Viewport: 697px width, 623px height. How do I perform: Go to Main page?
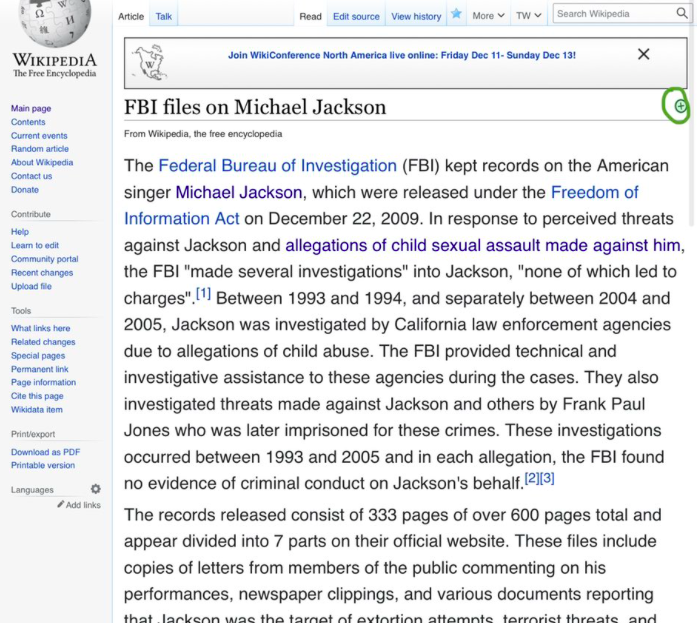(31, 108)
